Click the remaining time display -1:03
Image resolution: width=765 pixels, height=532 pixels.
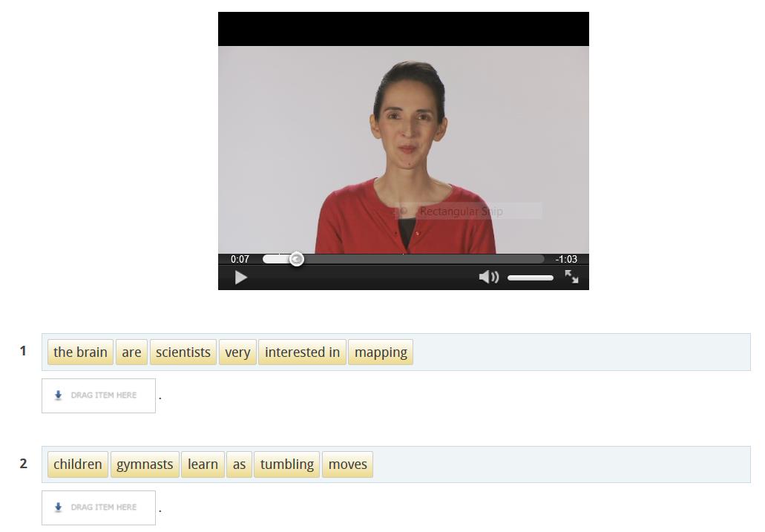point(566,259)
